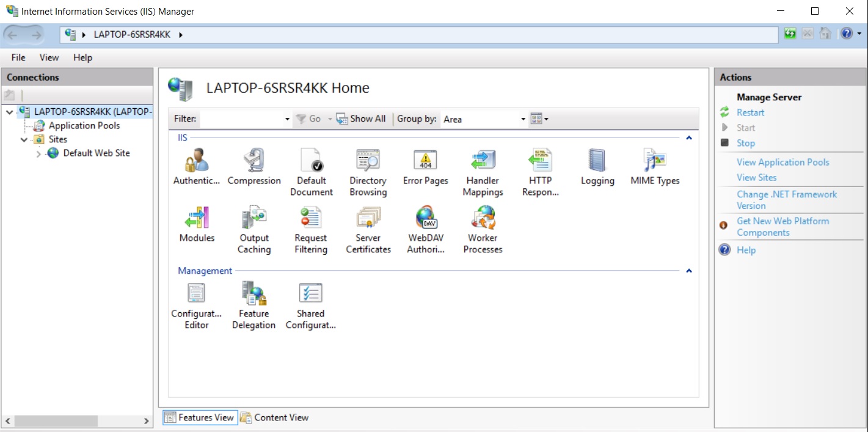868x432 pixels.
Task: Click the green refresh page icon
Action: 790,34
